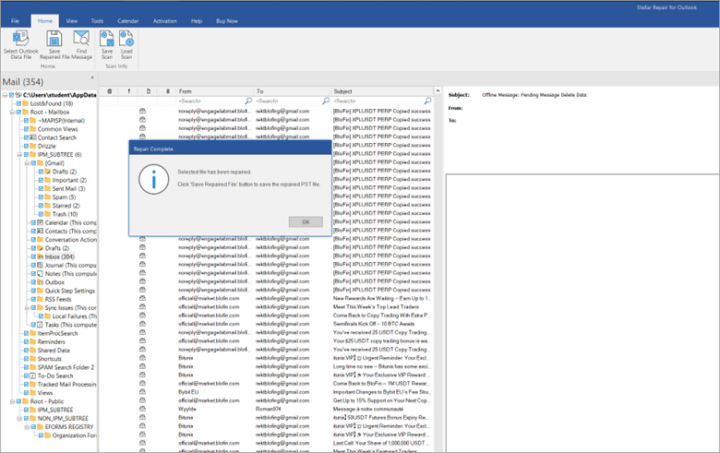Select the Starred (2) folder
This screenshot has width=720, height=453.
[66, 206]
